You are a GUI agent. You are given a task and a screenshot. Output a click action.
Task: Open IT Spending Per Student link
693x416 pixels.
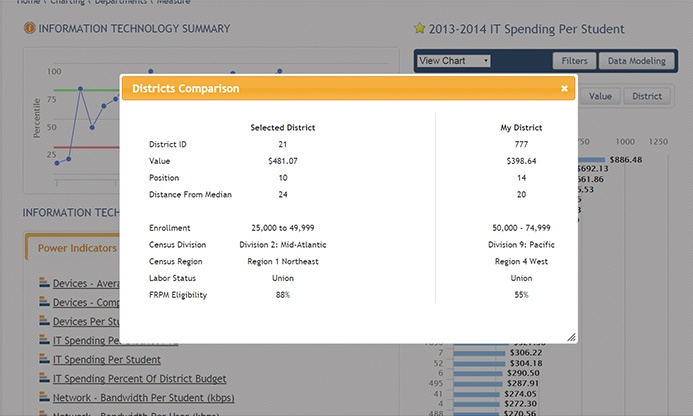pos(107,359)
